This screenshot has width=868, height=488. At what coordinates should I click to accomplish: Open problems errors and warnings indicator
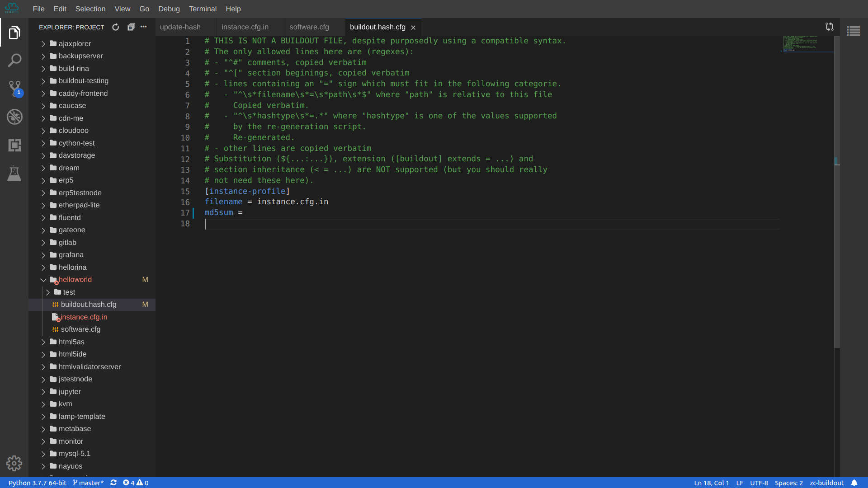(136, 483)
